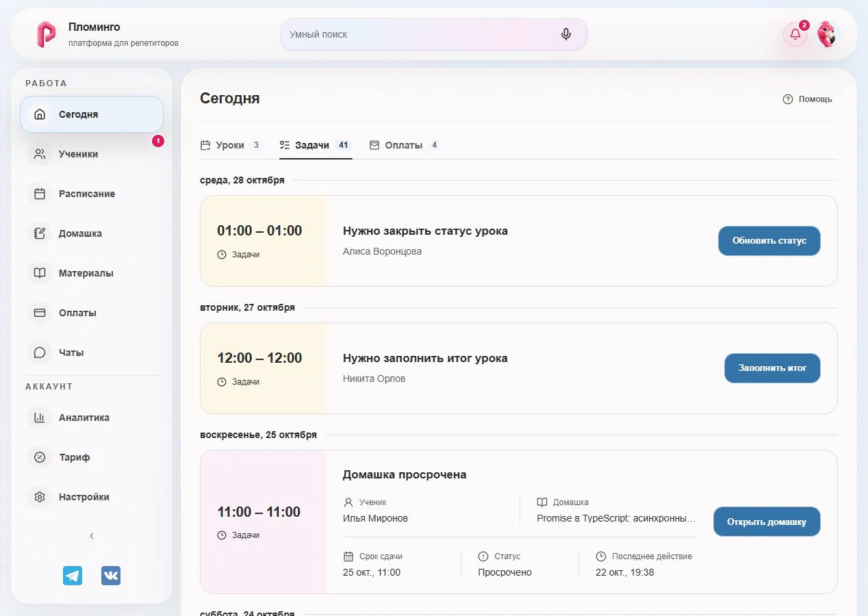Screen dimensions: 868x616
Task: Click the Обновить статус button
Action: click(769, 241)
